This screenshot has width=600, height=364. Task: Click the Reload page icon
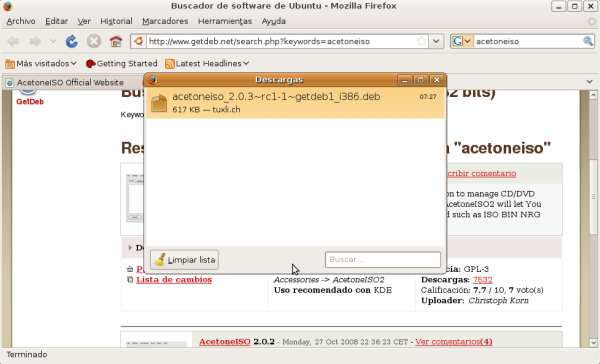(x=72, y=41)
